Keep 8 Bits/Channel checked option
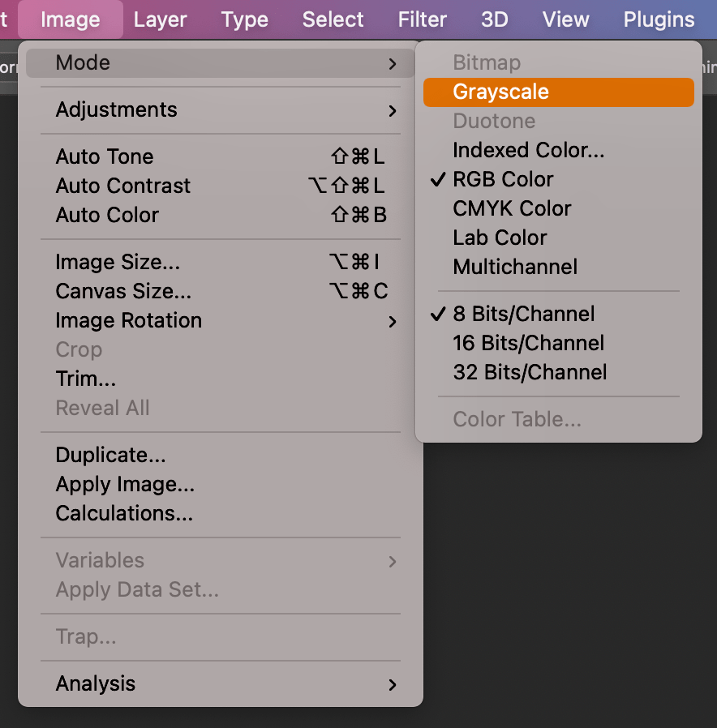Image resolution: width=717 pixels, height=728 pixels. (x=523, y=314)
